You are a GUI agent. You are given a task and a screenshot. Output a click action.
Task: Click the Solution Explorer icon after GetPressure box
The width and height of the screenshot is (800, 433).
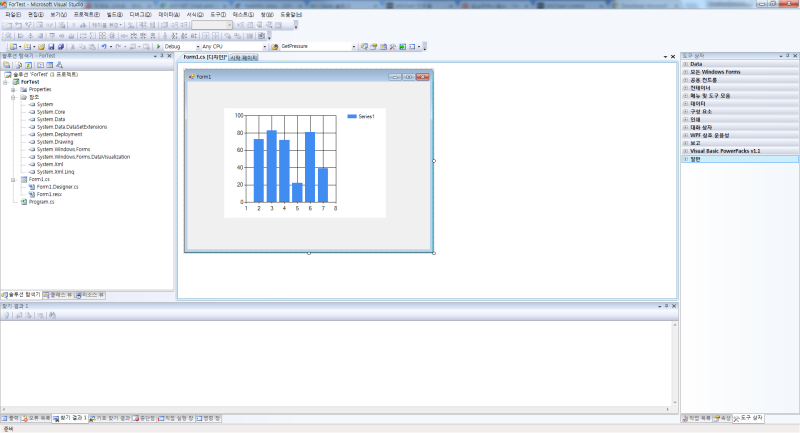click(364, 46)
